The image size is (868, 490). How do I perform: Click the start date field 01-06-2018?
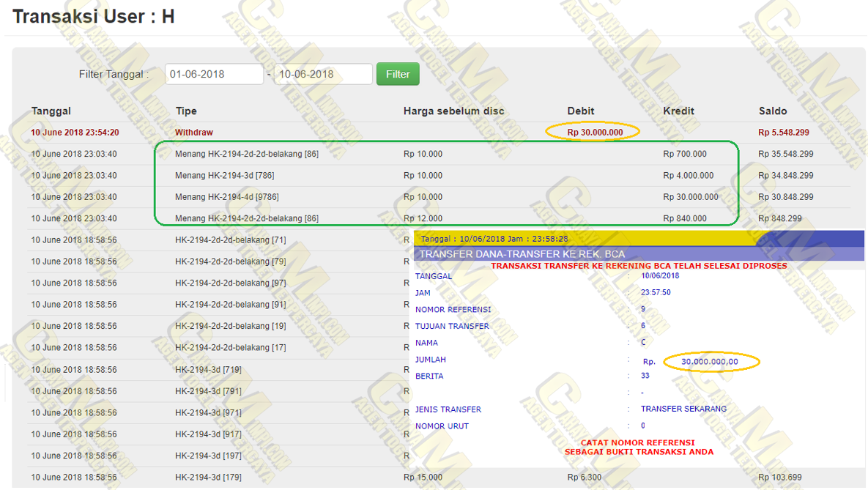pyautogui.click(x=213, y=74)
